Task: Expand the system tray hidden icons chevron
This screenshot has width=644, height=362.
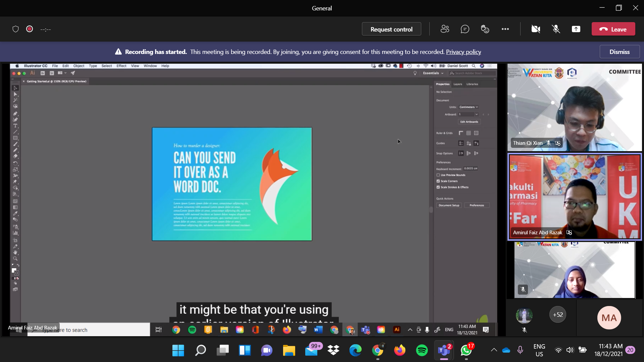Action: (x=494, y=350)
